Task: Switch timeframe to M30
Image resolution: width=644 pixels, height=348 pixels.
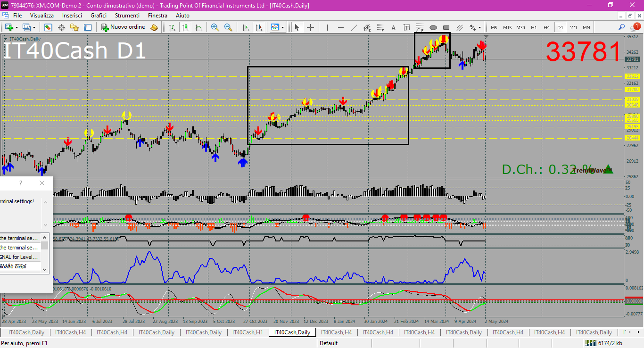Action: (x=520, y=27)
